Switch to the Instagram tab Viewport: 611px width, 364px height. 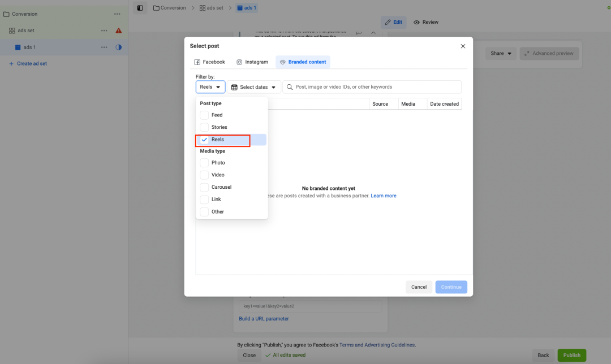point(252,62)
